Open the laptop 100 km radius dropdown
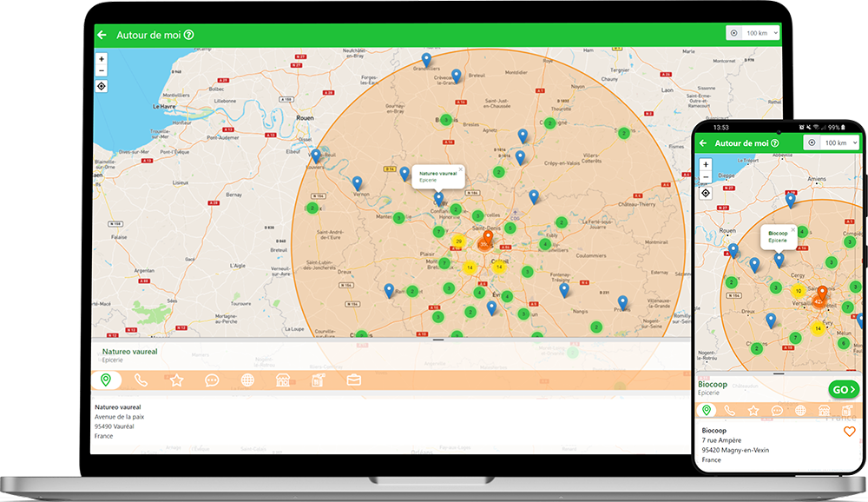Screen dimensions: 868x502 (762, 33)
